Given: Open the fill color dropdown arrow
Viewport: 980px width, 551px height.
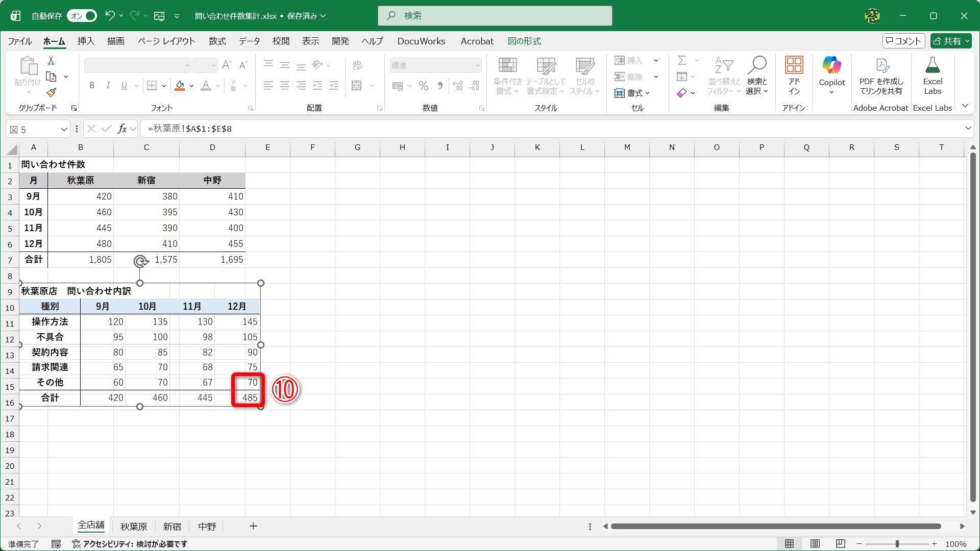Looking at the screenshot, I should [x=191, y=86].
